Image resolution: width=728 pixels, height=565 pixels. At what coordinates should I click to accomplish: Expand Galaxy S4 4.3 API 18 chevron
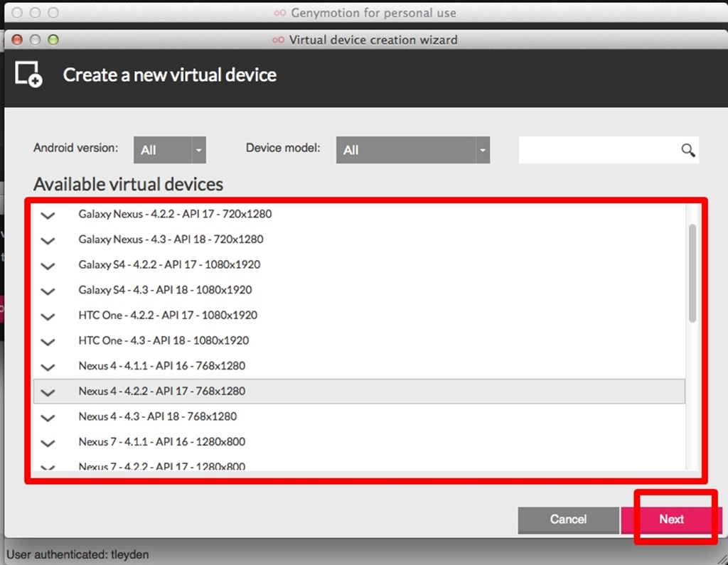tap(48, 291)
